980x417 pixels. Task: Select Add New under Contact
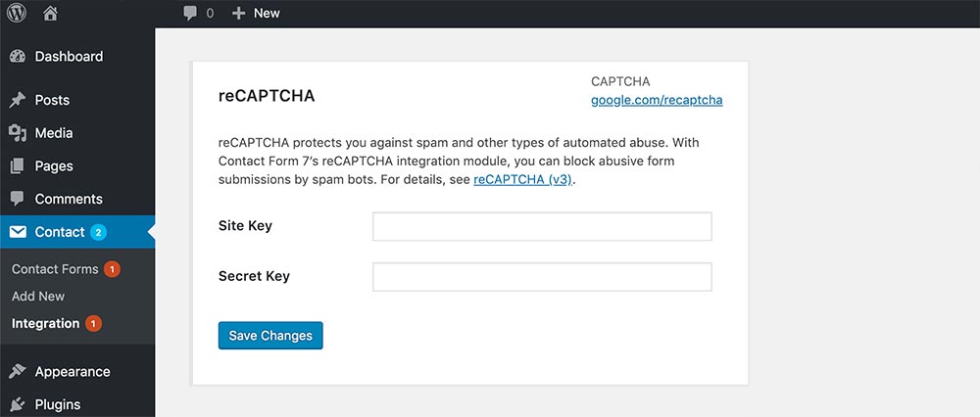point(38,297)
